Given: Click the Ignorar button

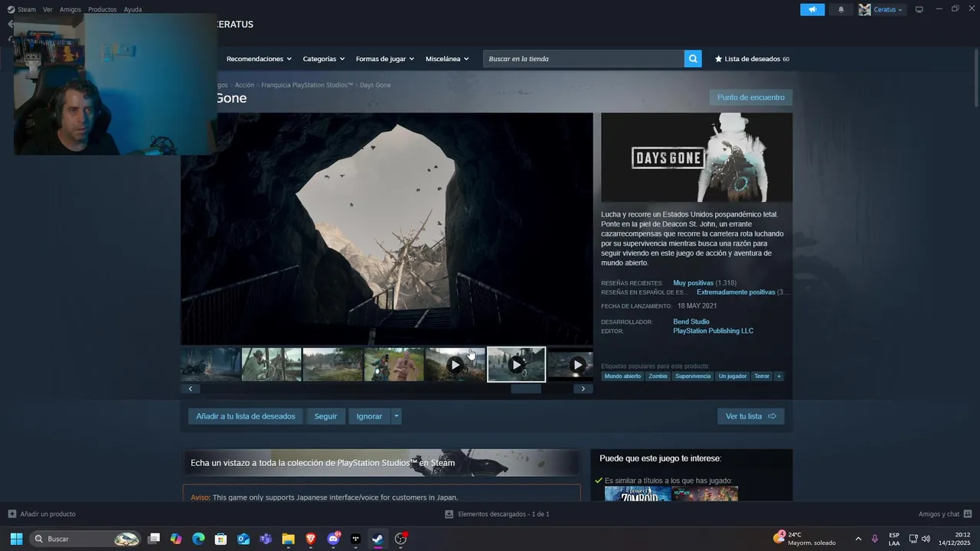Looking at the screenshot, I should (369, 416).
